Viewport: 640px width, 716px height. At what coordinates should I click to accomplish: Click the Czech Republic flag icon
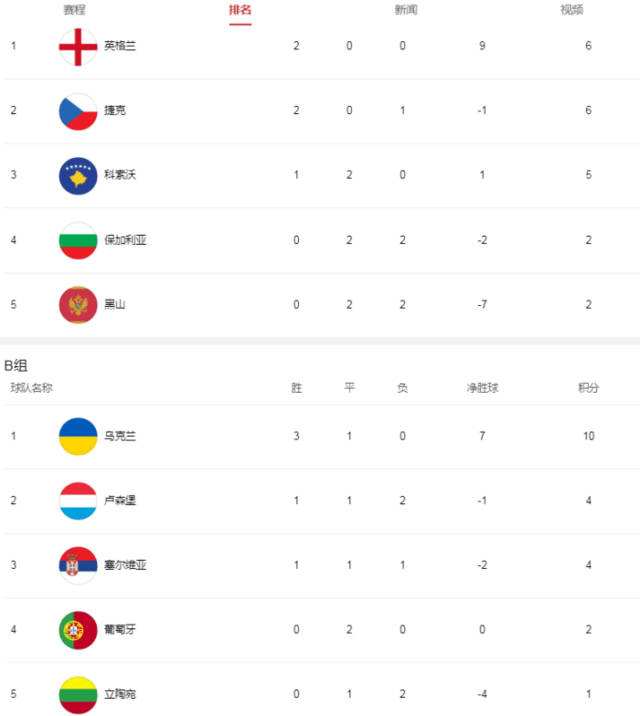point(78,111)
